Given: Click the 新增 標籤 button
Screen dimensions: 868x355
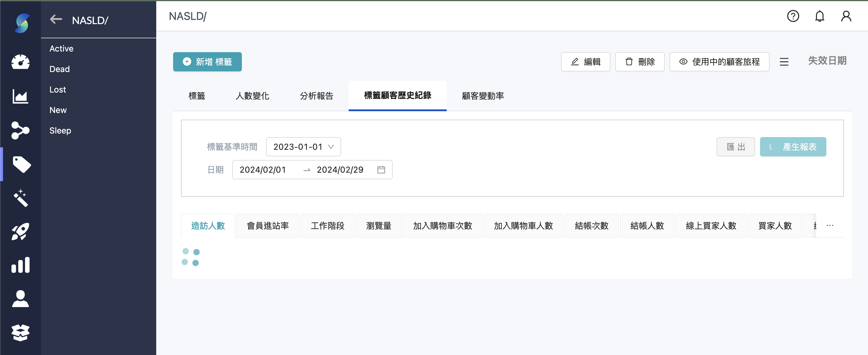Looking at the screenshot, I should 207,62.
